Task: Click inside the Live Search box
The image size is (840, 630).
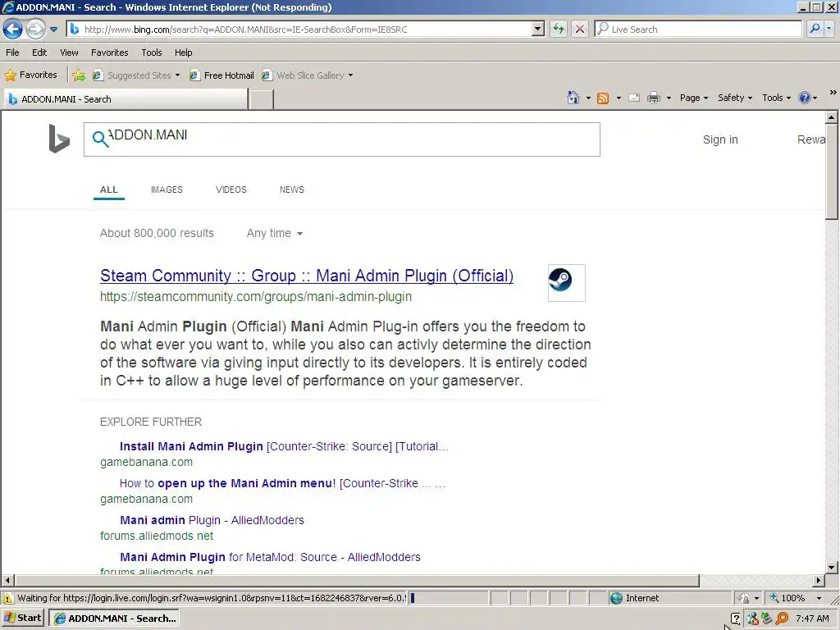Action: tap(698, 30)
